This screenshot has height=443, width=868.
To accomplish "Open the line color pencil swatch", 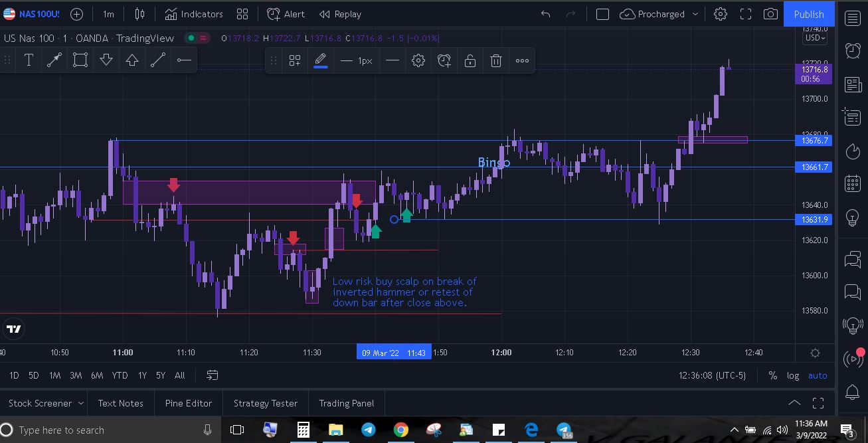I will point(321,60).
